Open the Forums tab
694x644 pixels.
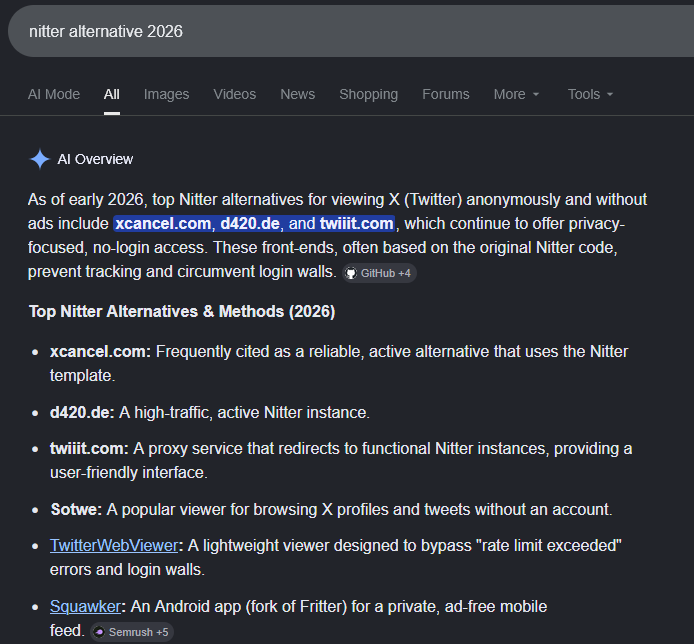(446, 94)
